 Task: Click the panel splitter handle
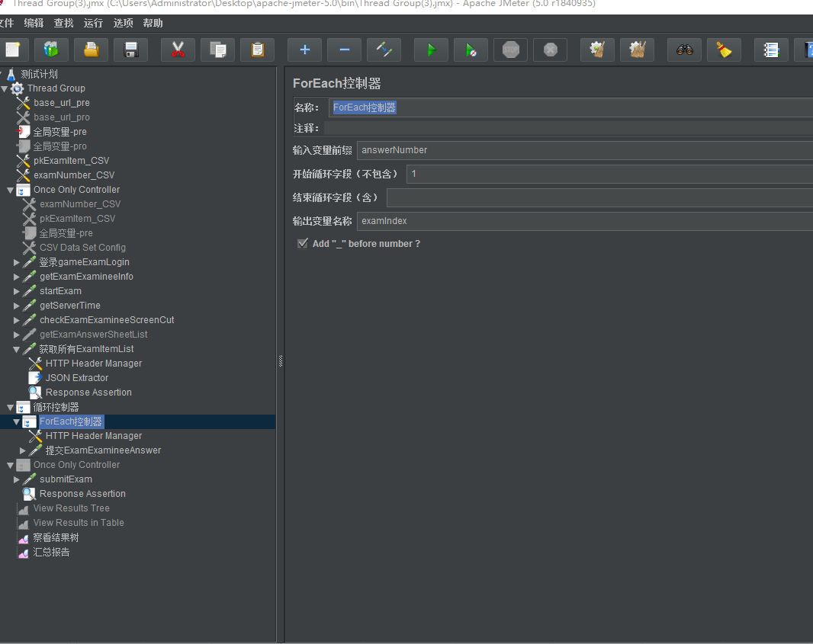(x=281, y=361)
